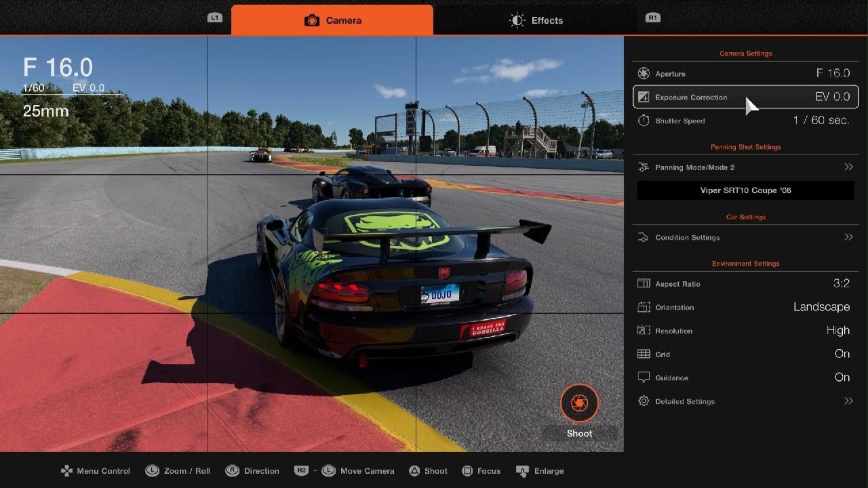Select the Aperture F 16.0 setting
The image size is (868, 488).
pyautogui.click(x=745, y=73)
